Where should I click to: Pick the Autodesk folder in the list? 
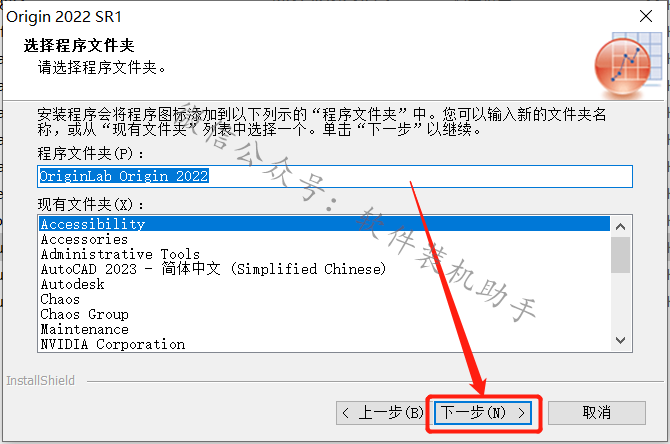click(325, 284)
